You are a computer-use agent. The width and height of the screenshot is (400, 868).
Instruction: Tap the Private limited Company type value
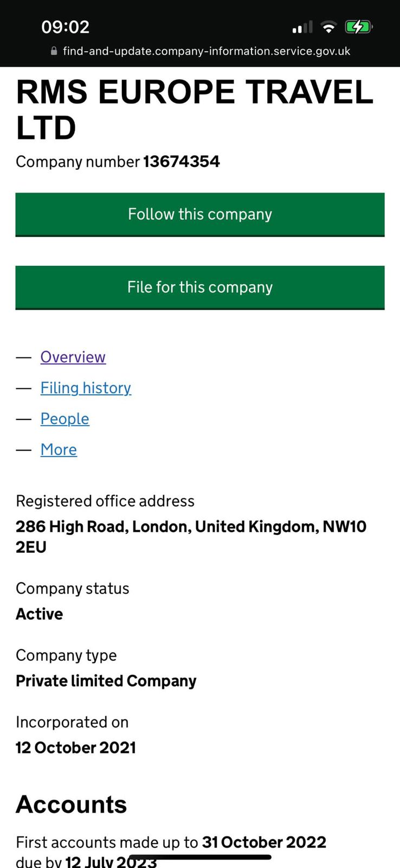[x=106, y=681]
